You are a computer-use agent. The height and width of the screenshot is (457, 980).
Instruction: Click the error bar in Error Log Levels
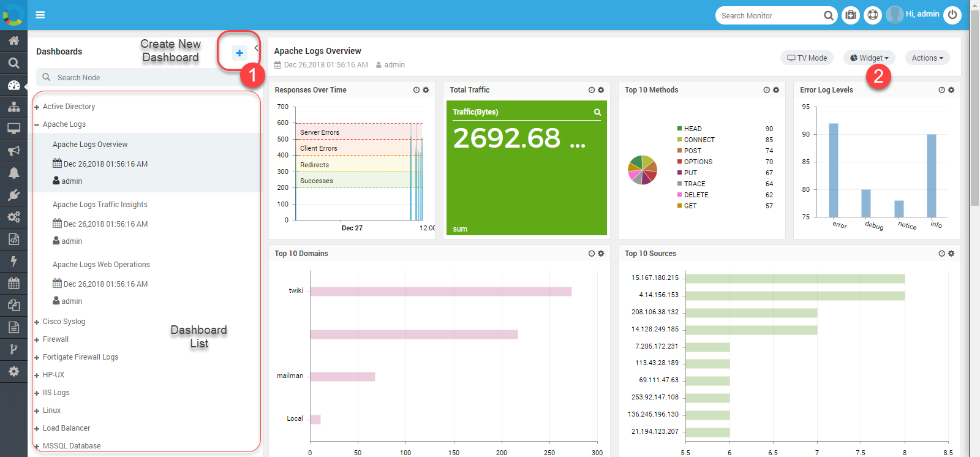(x=834, y=170)
